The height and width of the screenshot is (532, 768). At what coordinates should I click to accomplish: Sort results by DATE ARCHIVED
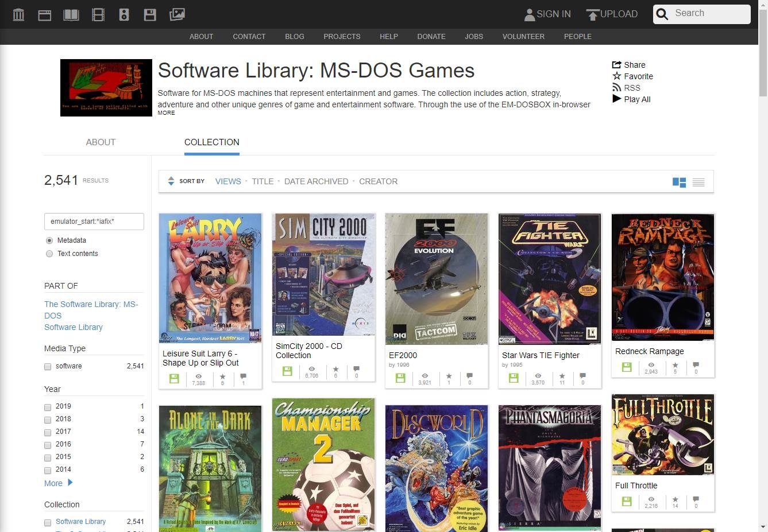pyautogui.click(x=316, y=181)
